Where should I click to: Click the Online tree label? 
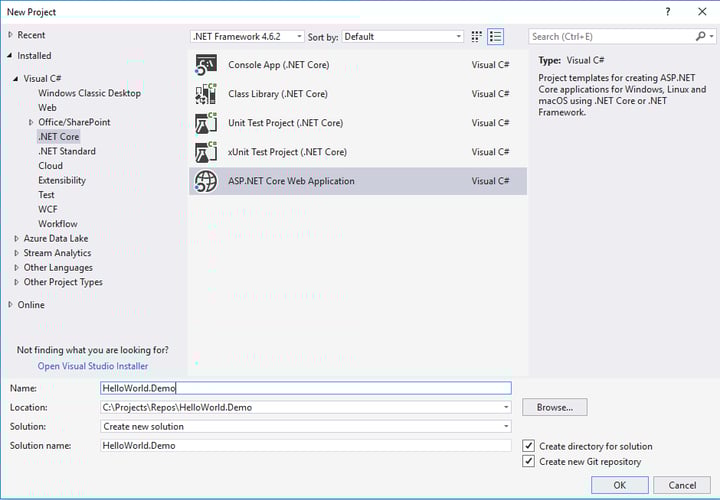click(31, 305)
